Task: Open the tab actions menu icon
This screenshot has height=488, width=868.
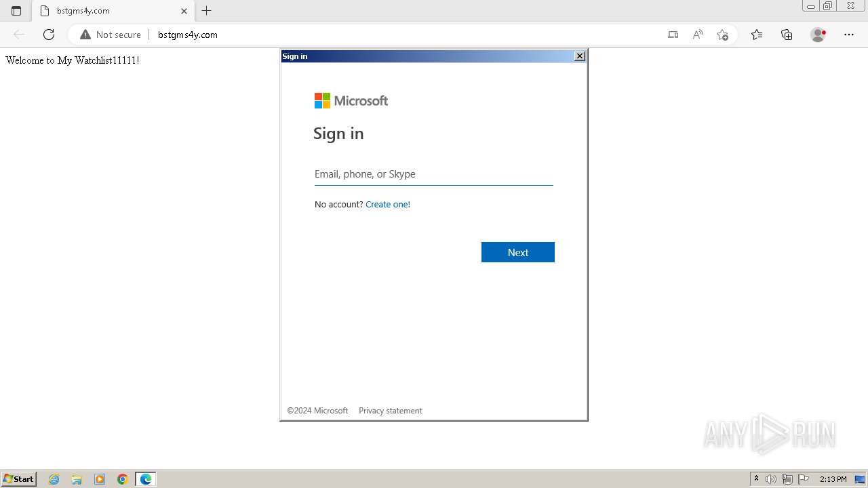Action: [16, 11]
